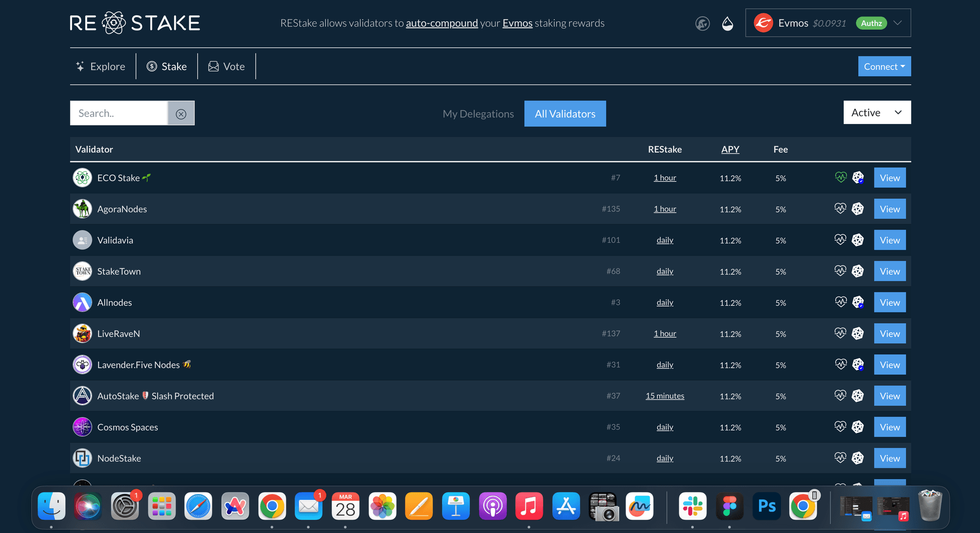Screen dimensions: 980x533
Task: Click the ECO Stake validator avatar
Action: (x=82, y=178)
